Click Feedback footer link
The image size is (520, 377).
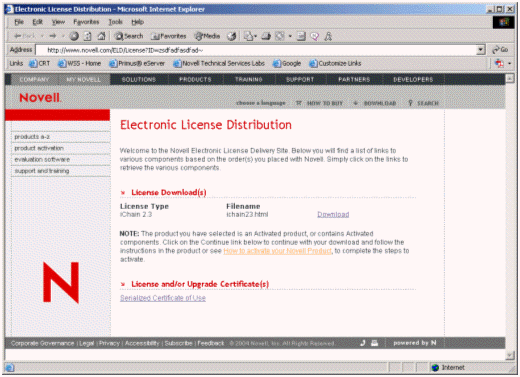click(x=211, y=343)
